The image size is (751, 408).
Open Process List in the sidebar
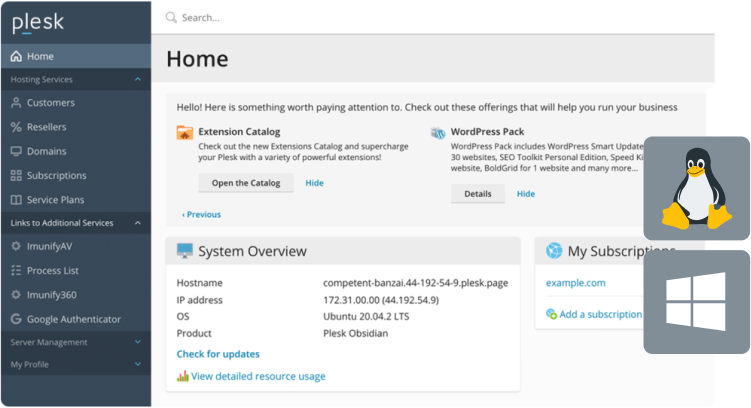52,270
